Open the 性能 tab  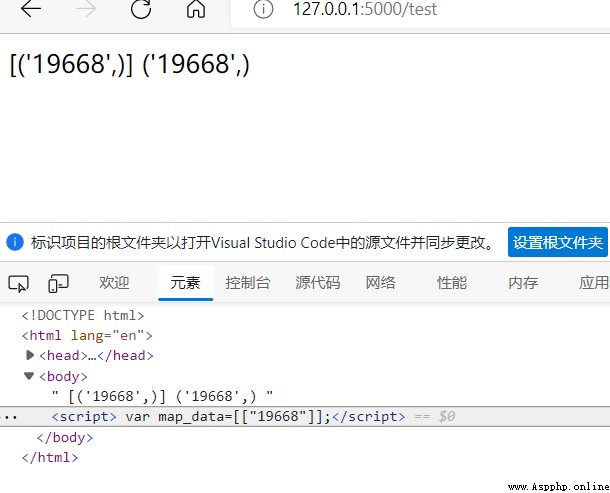(x=452, y=283)
